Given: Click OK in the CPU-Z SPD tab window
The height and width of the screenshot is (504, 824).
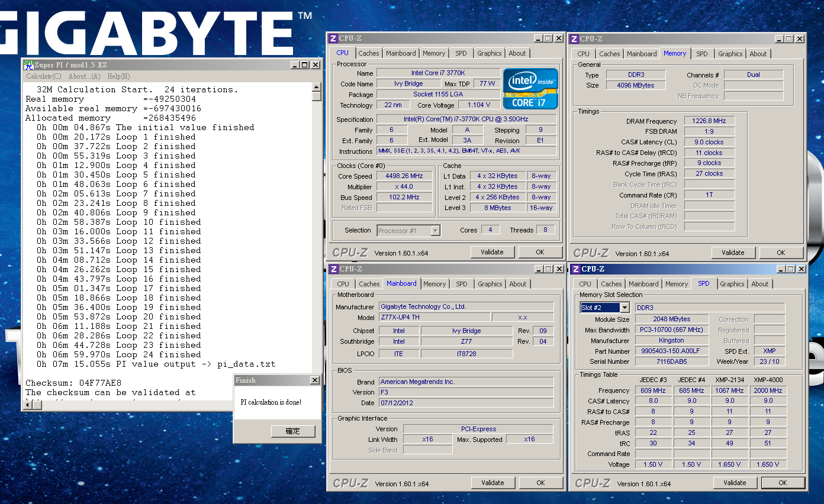Looking at the screenshot, I should point(783,483).
